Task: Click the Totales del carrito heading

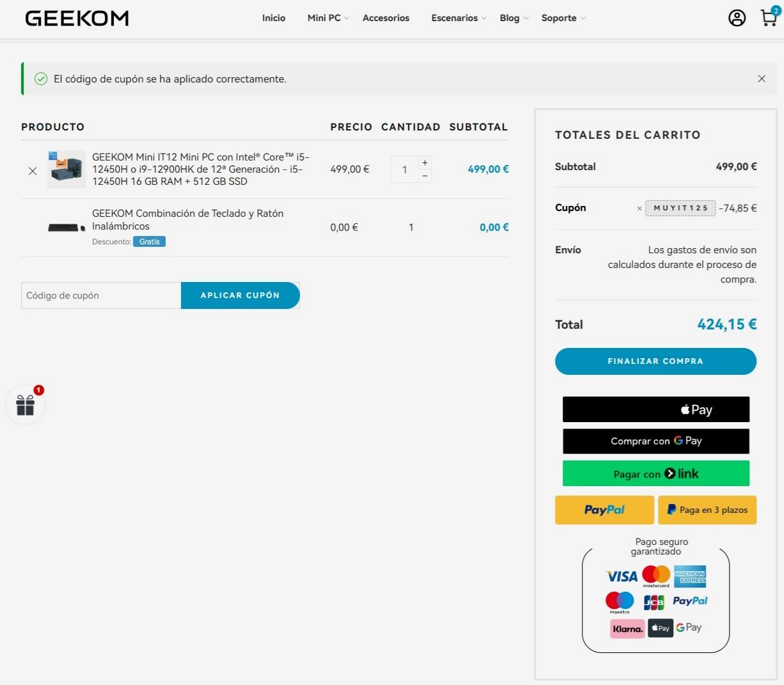Action: coord(628,135)
